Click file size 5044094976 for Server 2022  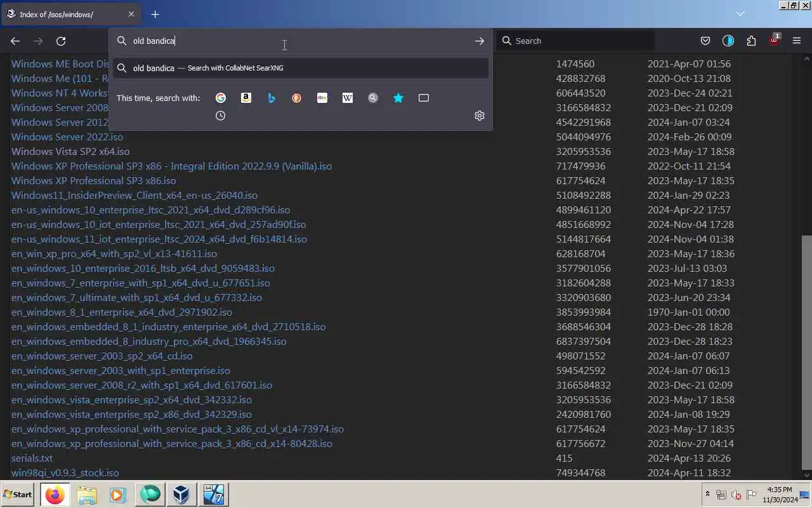coord(584,137)
